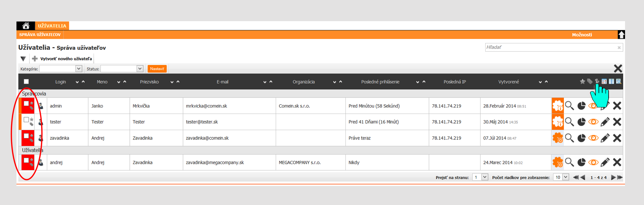
Task: Expand rows-per-page dropdown showing 10
Action: [x=565, y=177]
